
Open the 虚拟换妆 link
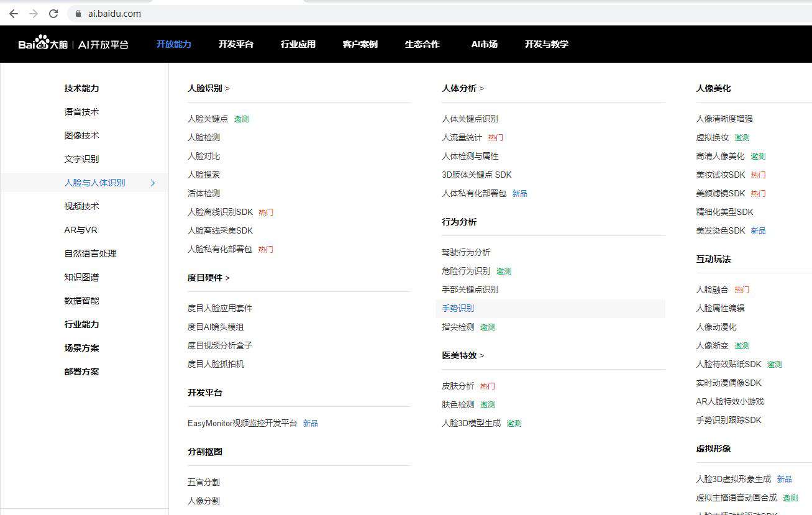tap(713, 137)
